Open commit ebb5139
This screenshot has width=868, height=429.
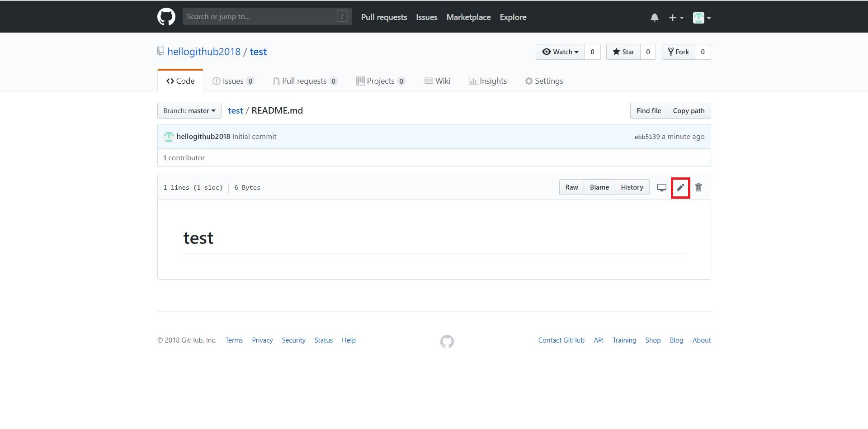coord(647,137)
